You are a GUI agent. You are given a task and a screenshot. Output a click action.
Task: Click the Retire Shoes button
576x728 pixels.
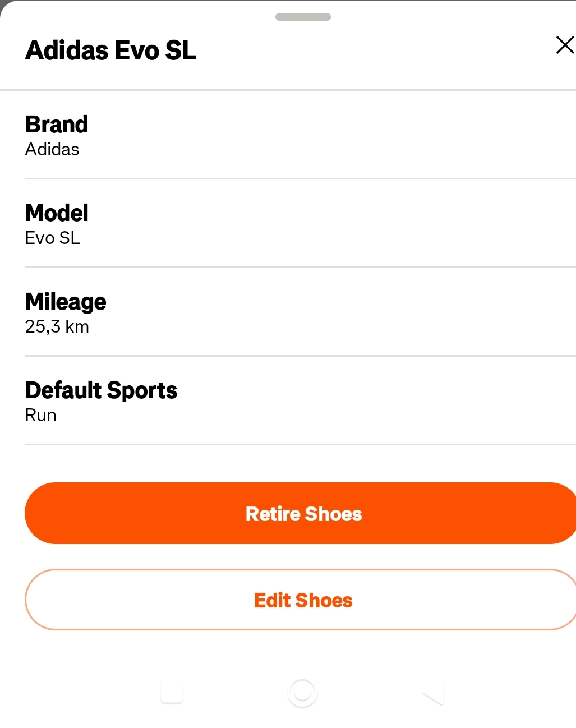tap(303, 513)
